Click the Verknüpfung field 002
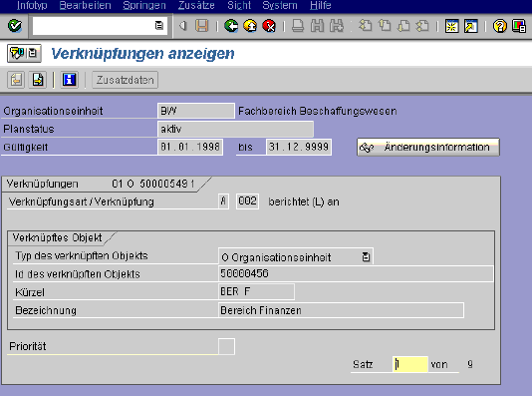Image resolution: width=532 pixels, height=396 pixels. pyautogui.click(x=247, y=201)
